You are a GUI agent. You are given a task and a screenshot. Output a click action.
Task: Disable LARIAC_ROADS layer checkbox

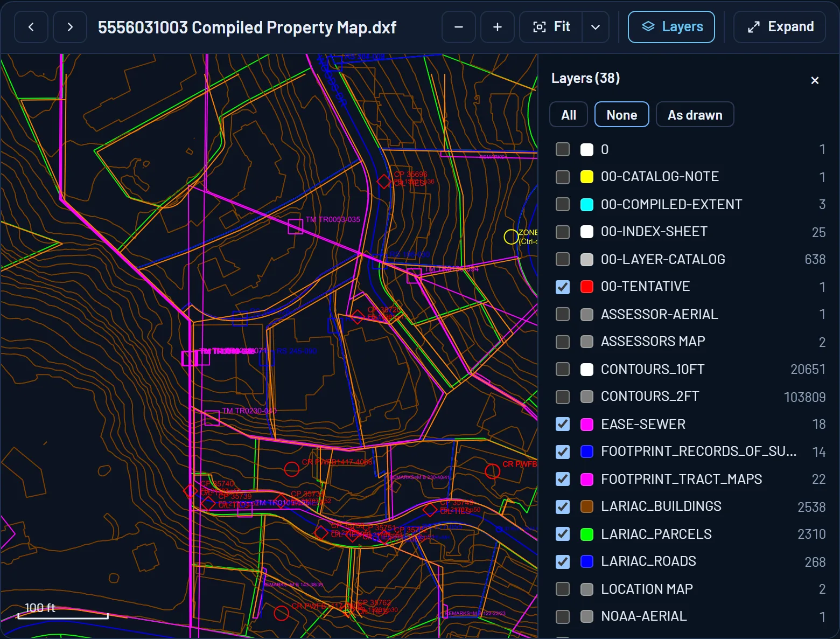point(563,561)
